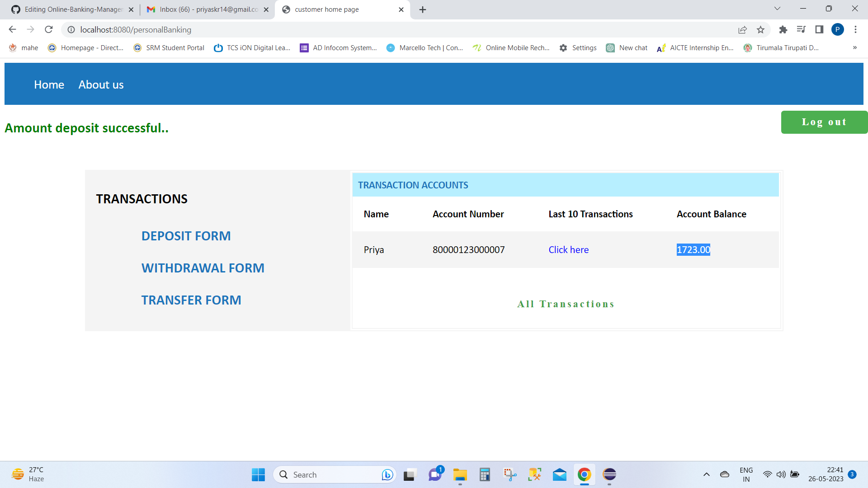
Task: Open the Chrome profile avatar P
Action: pos(838,29)
